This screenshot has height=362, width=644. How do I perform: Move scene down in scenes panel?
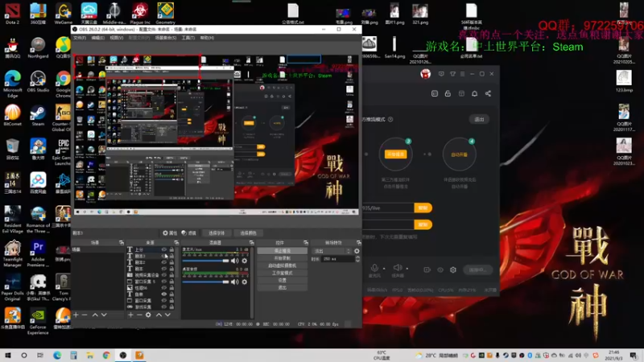coord(104,315)
